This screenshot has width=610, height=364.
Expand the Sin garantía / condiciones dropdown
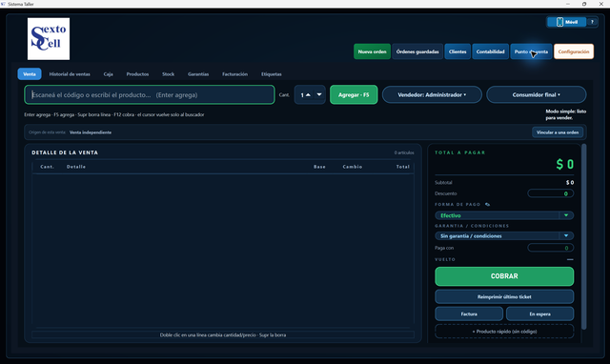(x=504, y=236)
